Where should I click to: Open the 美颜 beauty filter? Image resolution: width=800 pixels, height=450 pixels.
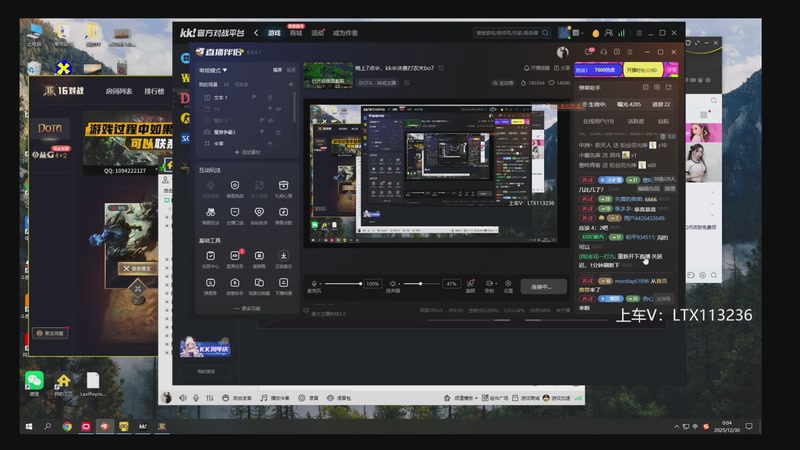tap(470, 284)
